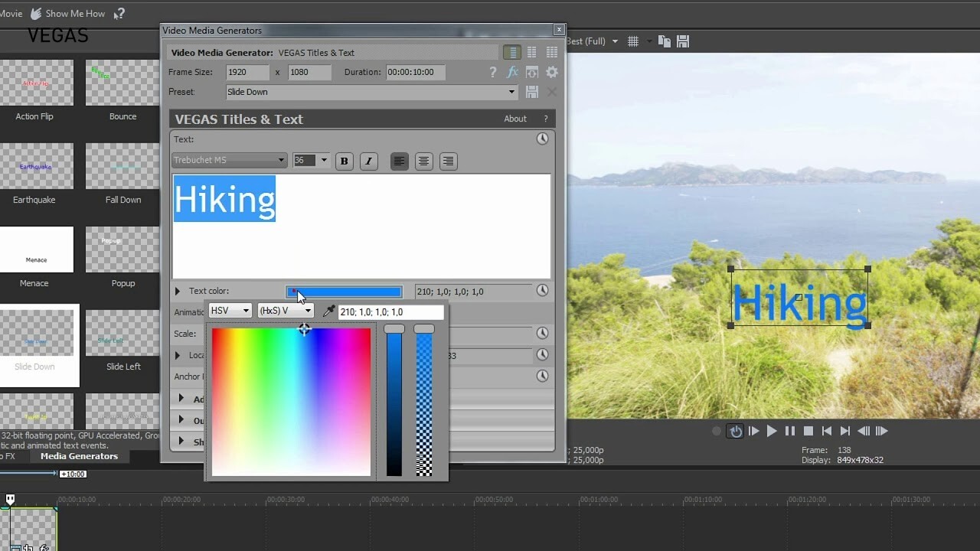The width and height of the screenshot is (980, 551).
Task: Select the Menace preset thumbnail
Action: point(35,249)
